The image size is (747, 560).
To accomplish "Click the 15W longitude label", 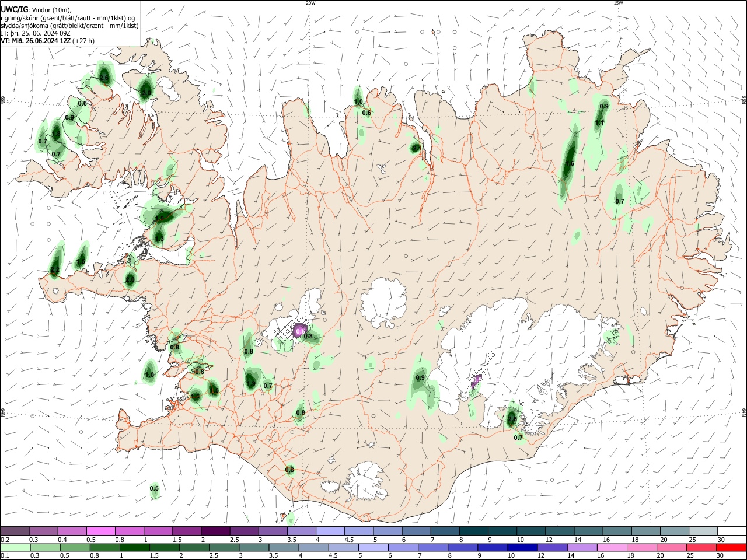I will coord(618,3).
